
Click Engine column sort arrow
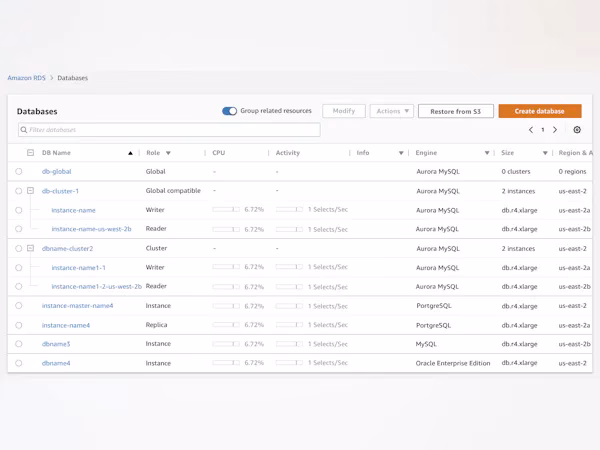click(x=487, y=153)
